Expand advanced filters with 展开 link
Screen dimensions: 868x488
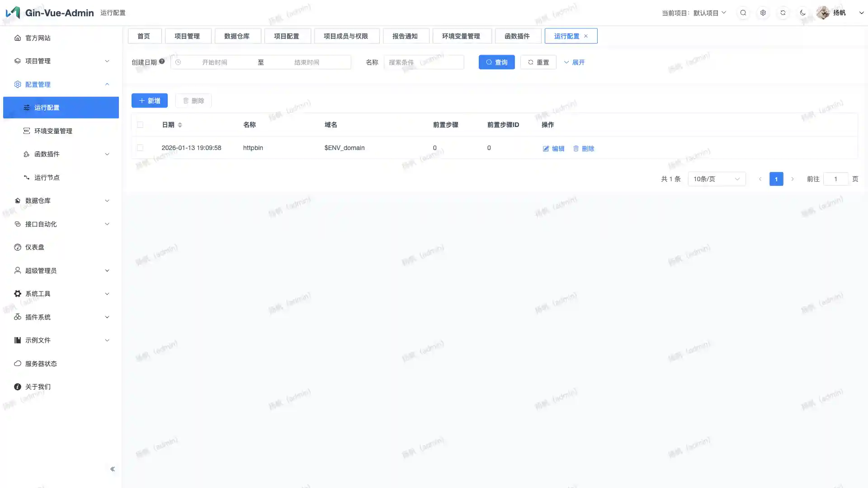tap(574, 62)
